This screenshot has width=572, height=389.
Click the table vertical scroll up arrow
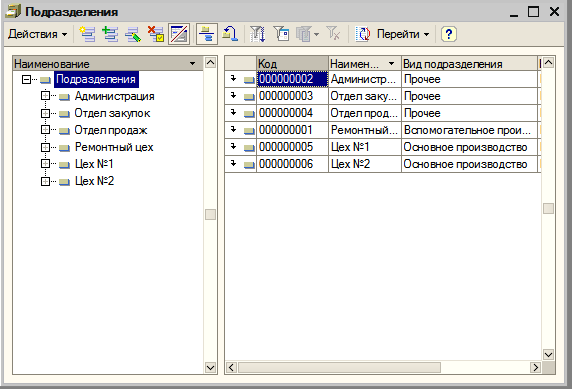(548, 62)
